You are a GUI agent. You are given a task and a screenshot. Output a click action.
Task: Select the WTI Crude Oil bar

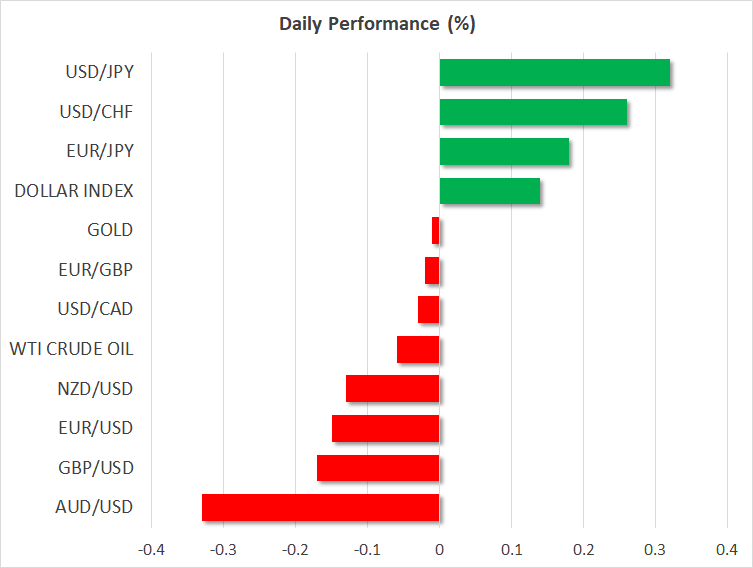pyautogui.click(x=418, y=349)
